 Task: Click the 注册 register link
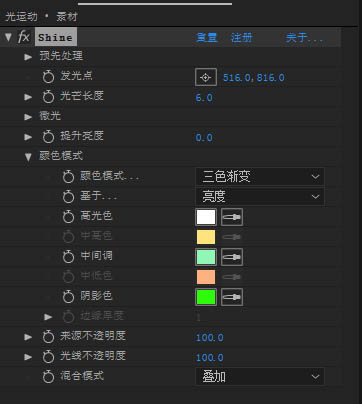(x=241, y=37)
